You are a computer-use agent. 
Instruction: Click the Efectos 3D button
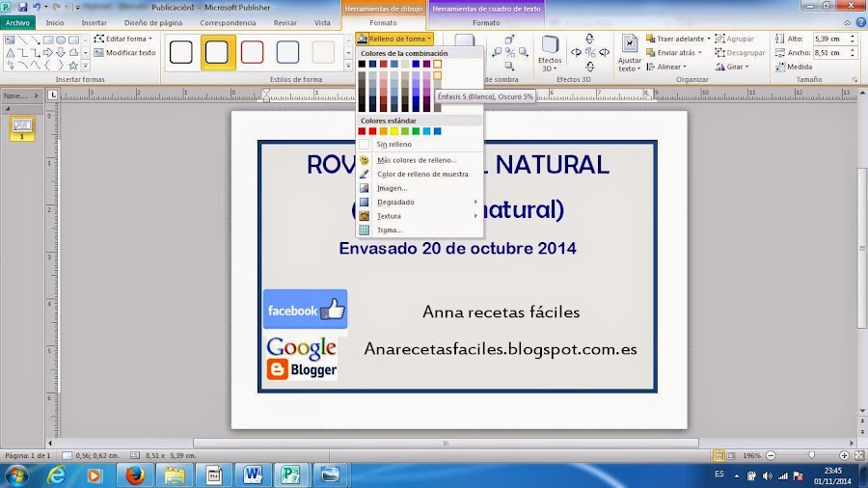click(x=550, y=54)
